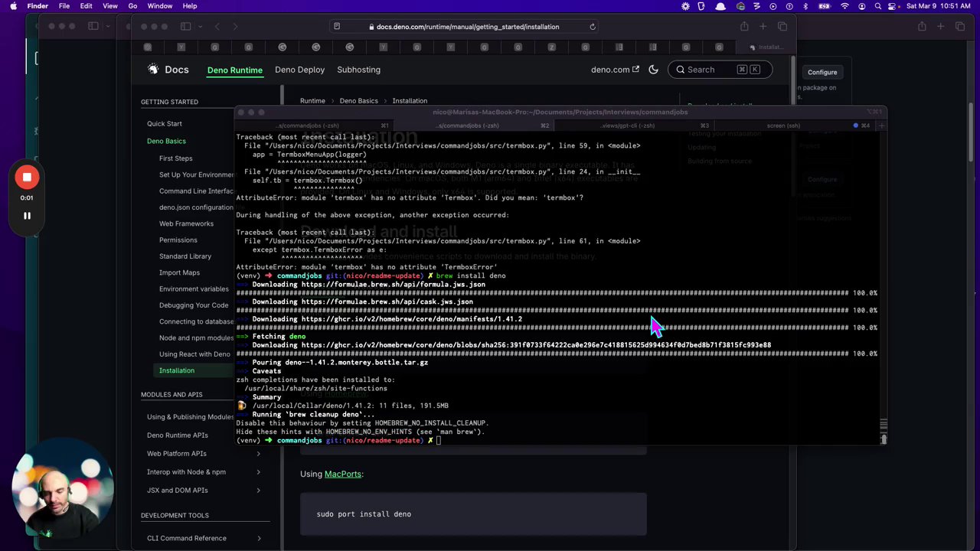Pause the screen recording
The image size is (980, 551).
[27, 216]
